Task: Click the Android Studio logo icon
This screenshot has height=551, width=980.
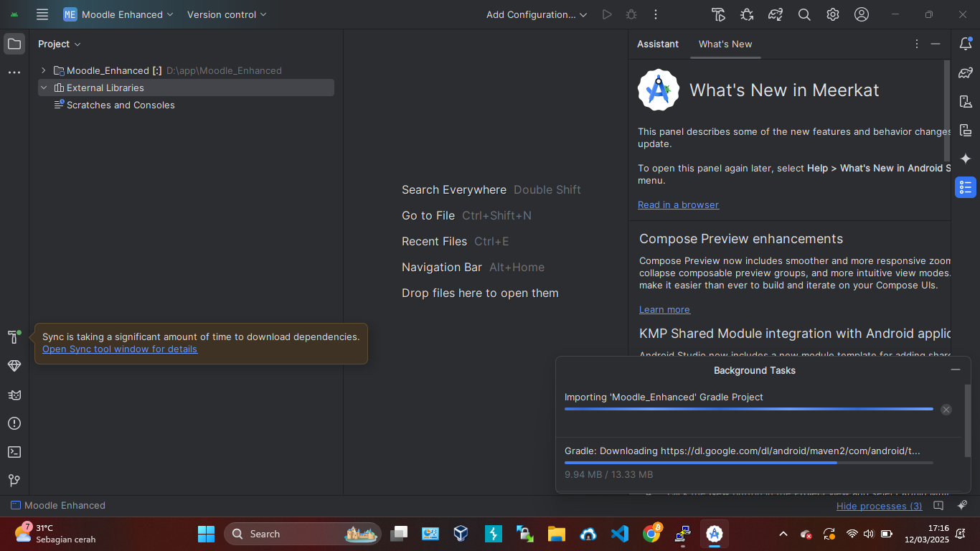Action: [14, 14]
